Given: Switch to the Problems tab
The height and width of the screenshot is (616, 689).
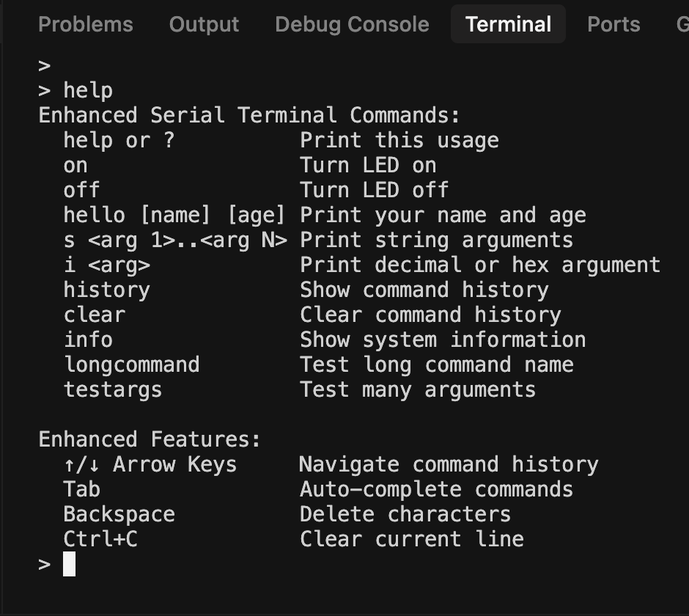Looking at the screenshot, I should point(85,24).
